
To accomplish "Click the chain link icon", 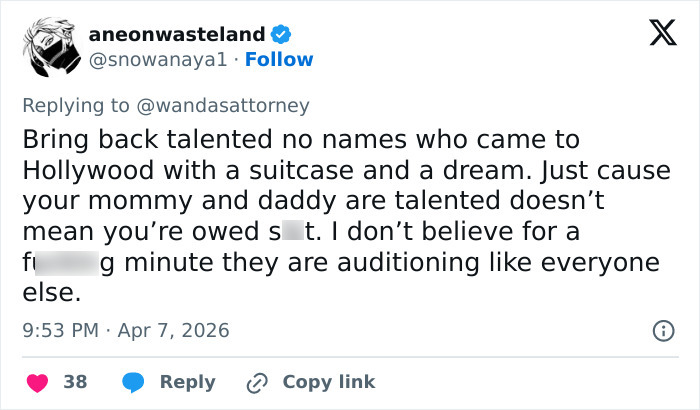I will (256, 382).
